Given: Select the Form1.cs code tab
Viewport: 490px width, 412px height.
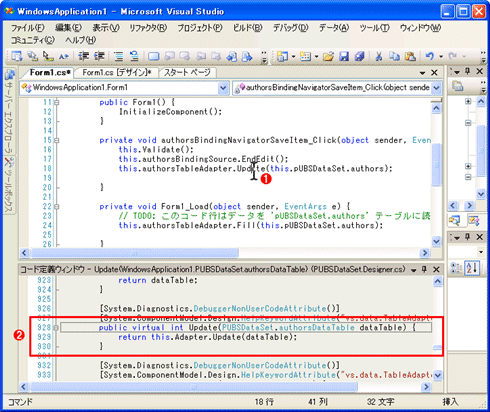Looking at the screenshot, I should (50, 72).
